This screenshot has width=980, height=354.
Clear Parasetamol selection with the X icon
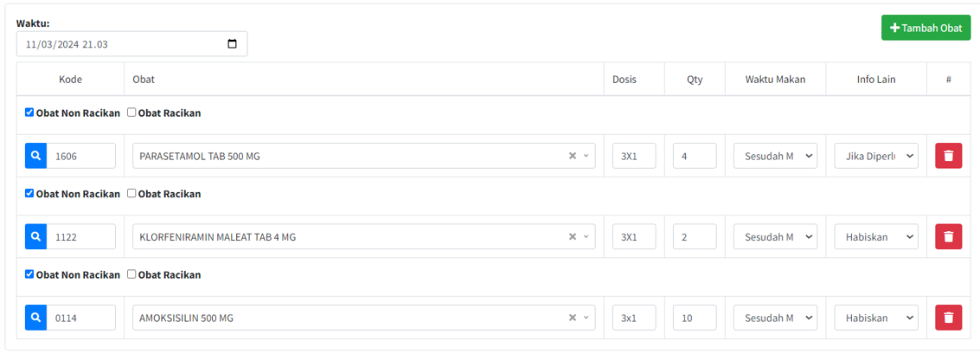572,157
